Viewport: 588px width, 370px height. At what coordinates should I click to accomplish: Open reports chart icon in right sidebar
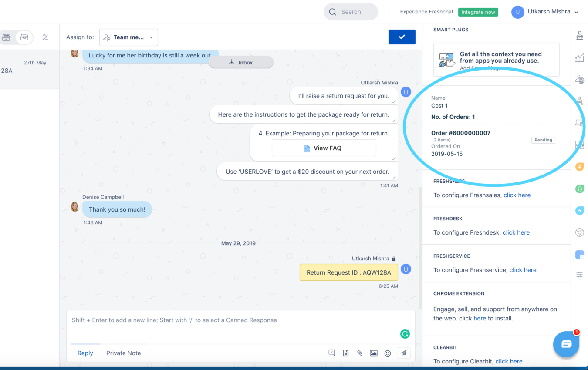tap(579, 57)
